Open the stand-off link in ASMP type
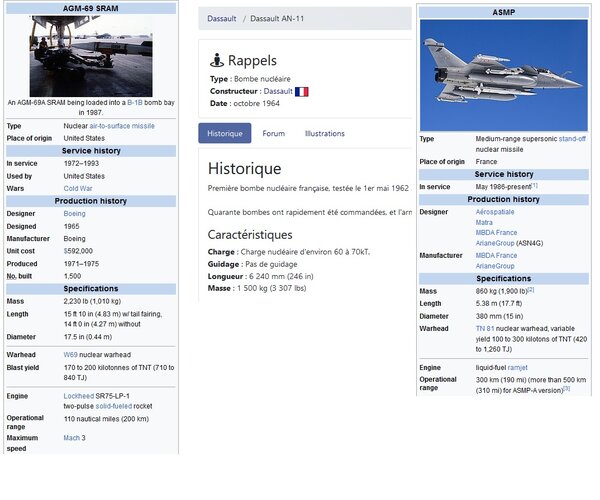Screen dimensions: 600x500 [x=572, y=139]
